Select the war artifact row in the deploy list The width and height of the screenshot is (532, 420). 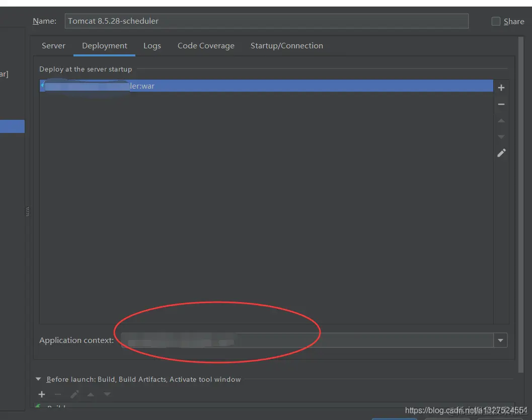(x=266, y=86)
